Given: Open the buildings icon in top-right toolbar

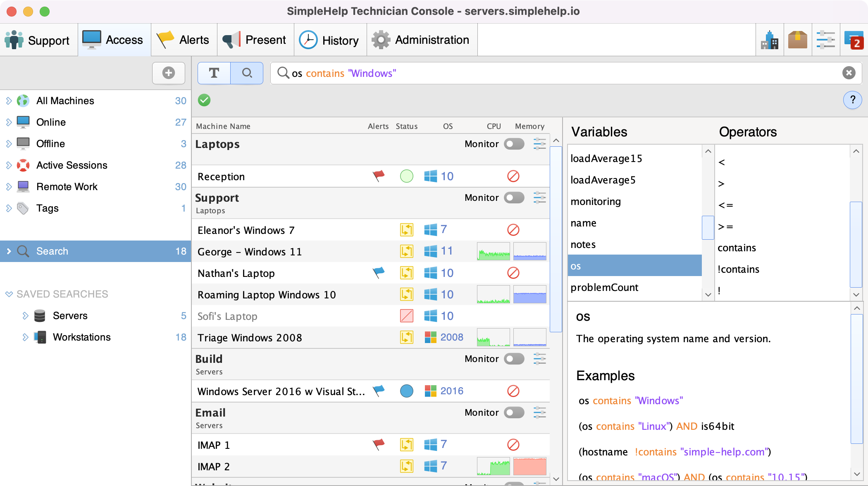Looking at the screenshot, I should 770,40.
